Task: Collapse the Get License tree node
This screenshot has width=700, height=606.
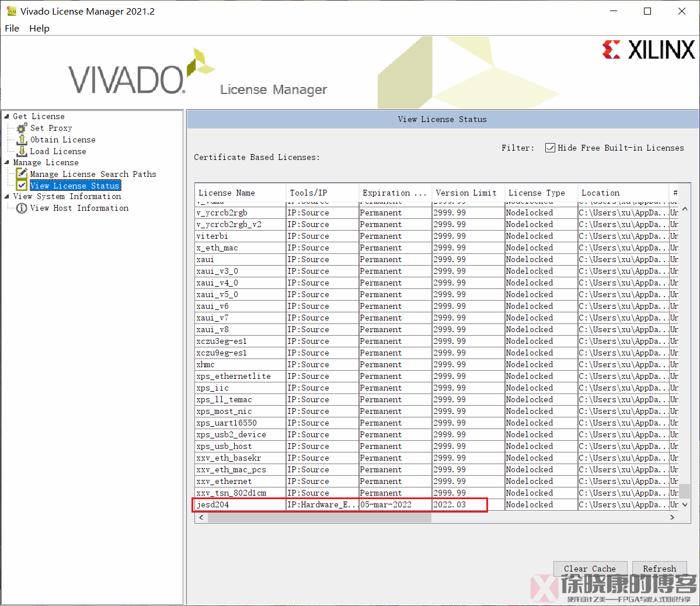Action: click(x=6, y=116)
